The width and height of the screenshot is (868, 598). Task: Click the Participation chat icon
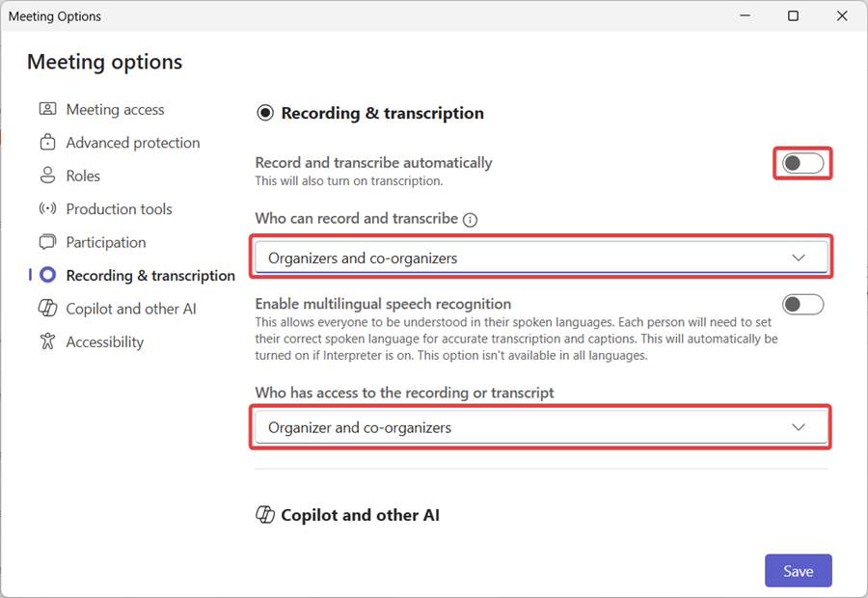(x=47, y=242)
